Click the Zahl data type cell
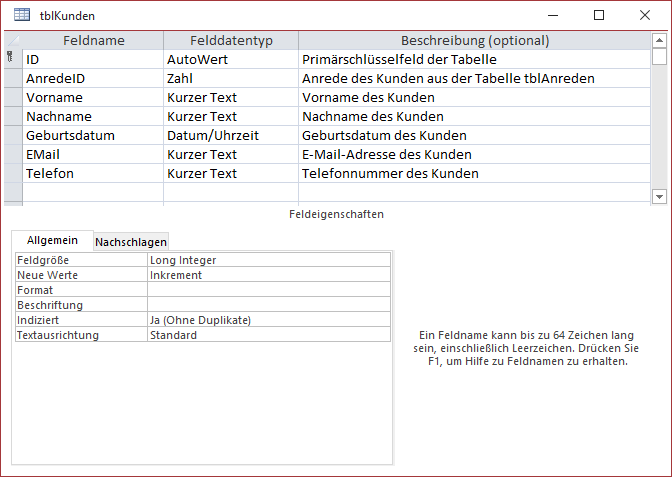672x477 pixels. click(x=231, y=78)
